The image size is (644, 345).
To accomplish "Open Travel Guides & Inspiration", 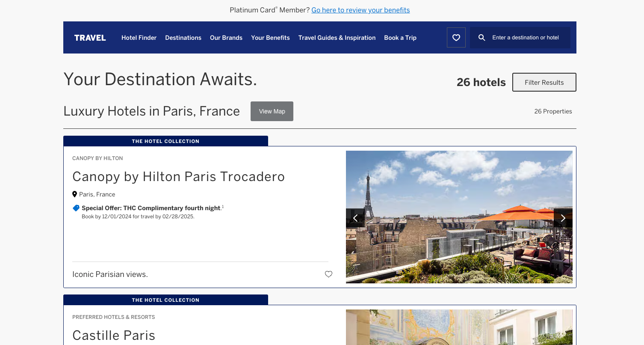I will pos(337,38).
